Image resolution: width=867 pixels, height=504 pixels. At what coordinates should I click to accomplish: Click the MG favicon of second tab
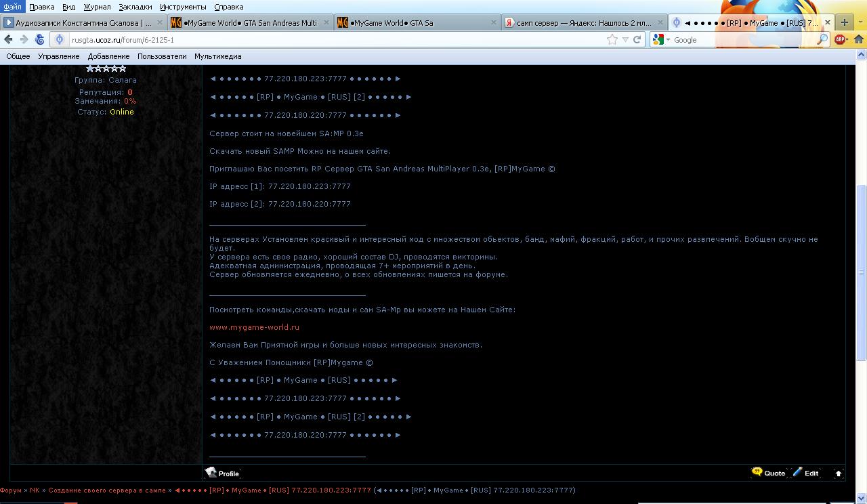176,22
